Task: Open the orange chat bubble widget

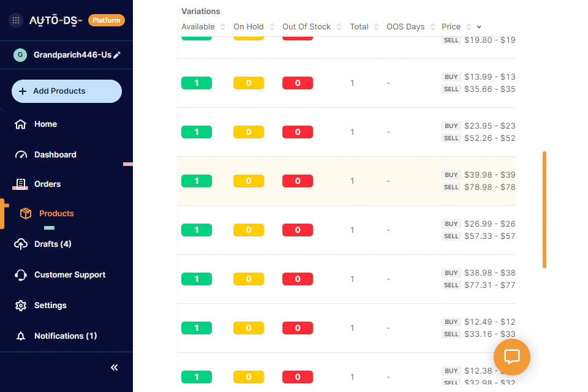Action: coord(512,357)
